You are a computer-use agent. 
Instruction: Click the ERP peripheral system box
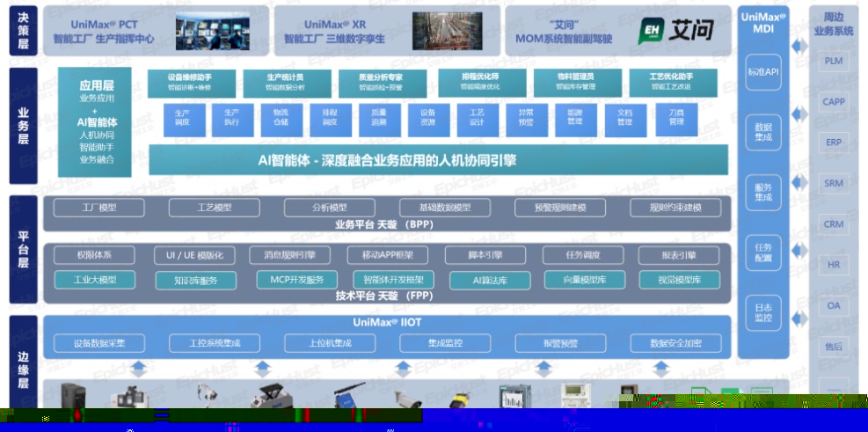click(833, 143)
